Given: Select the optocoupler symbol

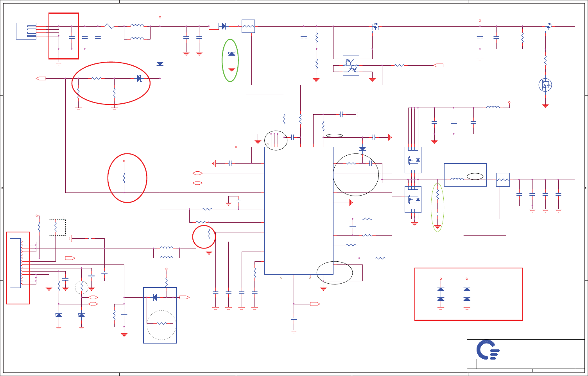Looking at the screenshot, I should point(351,65).
